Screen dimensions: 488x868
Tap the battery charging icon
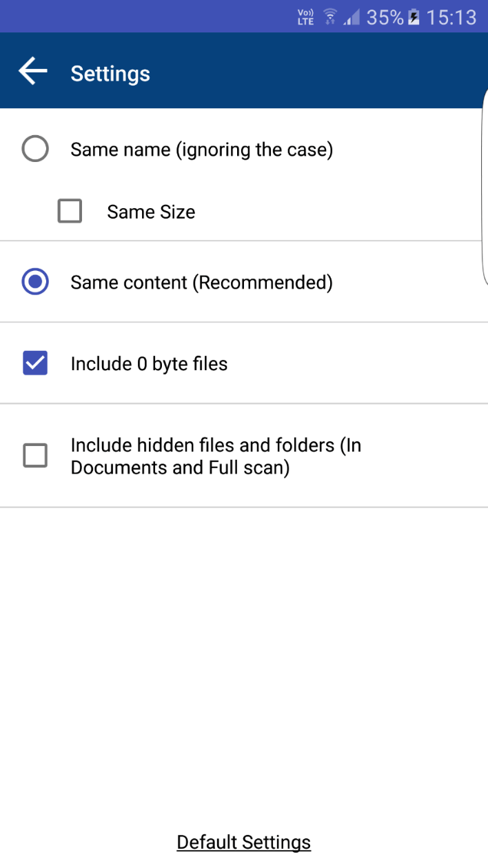click(x=414, y=17)
